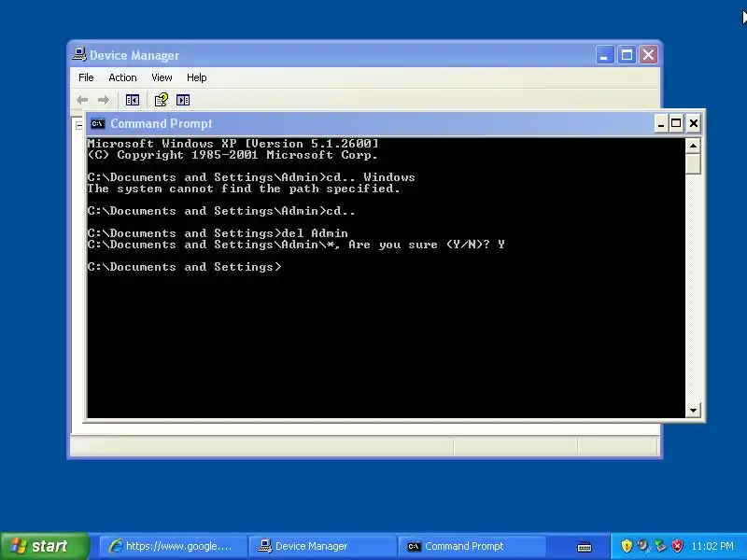This screenshot has height=560, width=747.
Task: Click the 'cd.. Windows' command line
Action: [x=371, y=177]
